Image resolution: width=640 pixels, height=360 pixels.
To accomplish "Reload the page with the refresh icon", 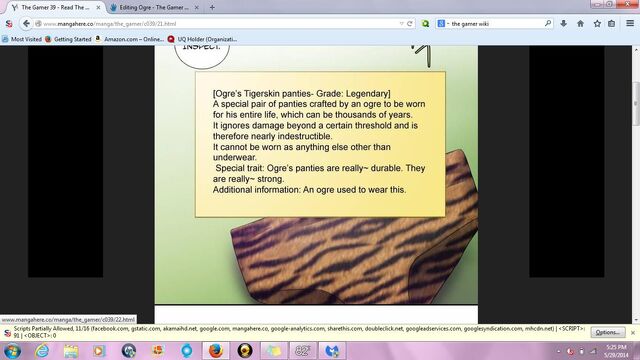I will [x=410, y=24].
